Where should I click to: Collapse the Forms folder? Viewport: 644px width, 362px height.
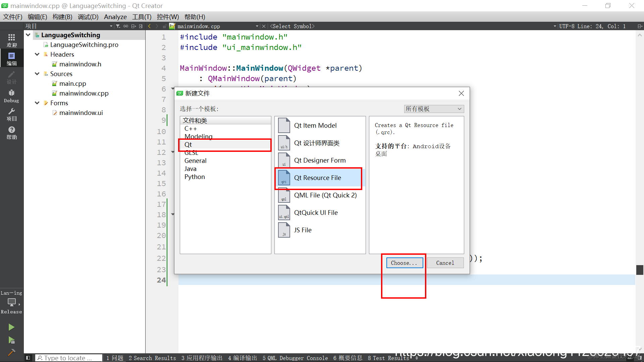37,103
